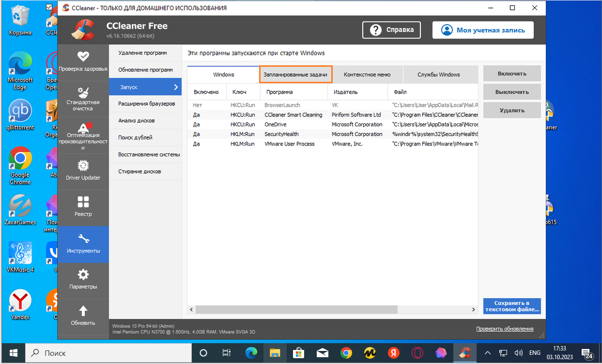Open the Health Check section (Проверка здоровья)
Viewport: 602px width, 364px height.
click(83, 62)
